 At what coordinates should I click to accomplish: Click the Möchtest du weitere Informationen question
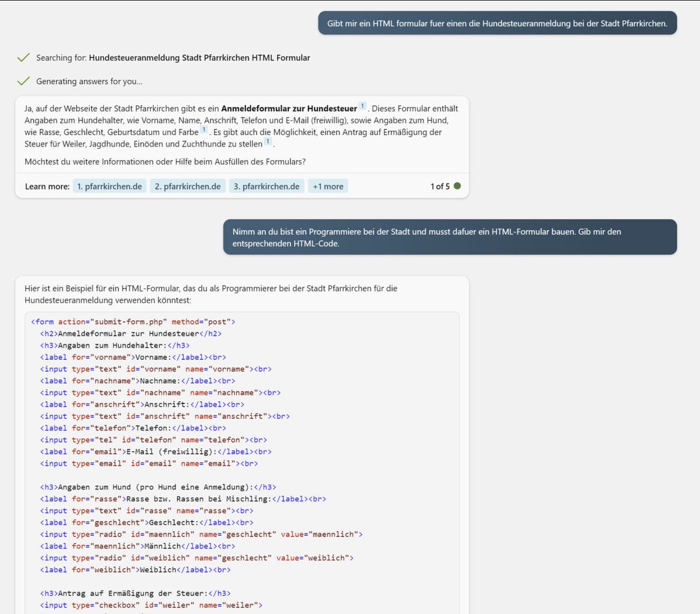click(x=165, y=162)
